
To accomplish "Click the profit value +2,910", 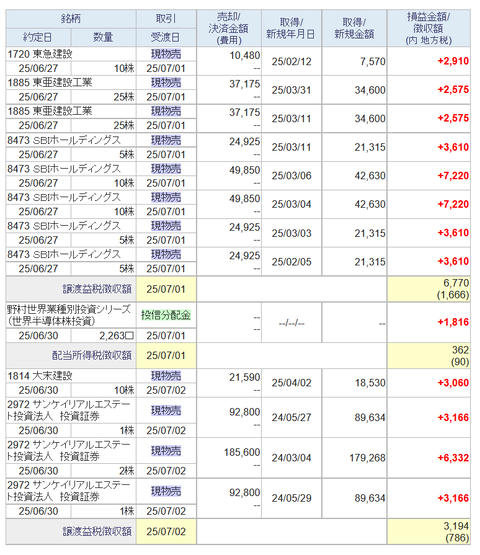I will pyautogui.click(x=453, y=61).
